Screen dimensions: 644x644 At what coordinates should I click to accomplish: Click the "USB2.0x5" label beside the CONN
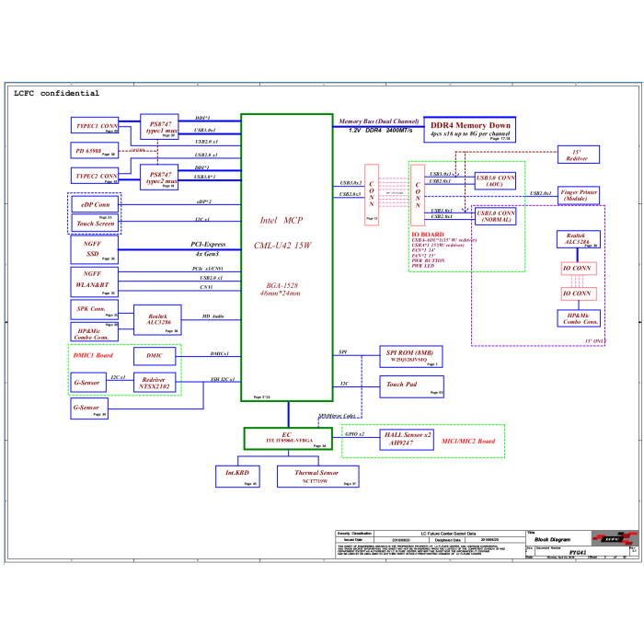(x=350, y=194)
